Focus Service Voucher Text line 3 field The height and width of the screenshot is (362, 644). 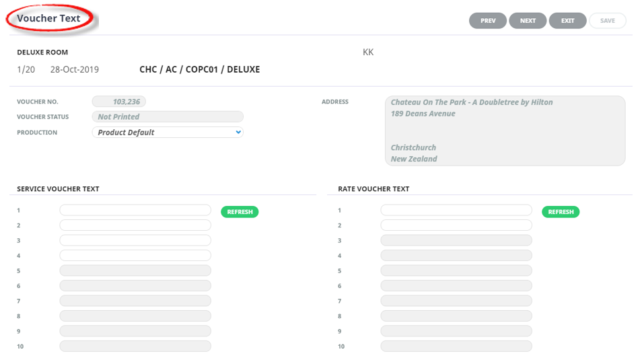pyautogui.click(x=135, y=240)
